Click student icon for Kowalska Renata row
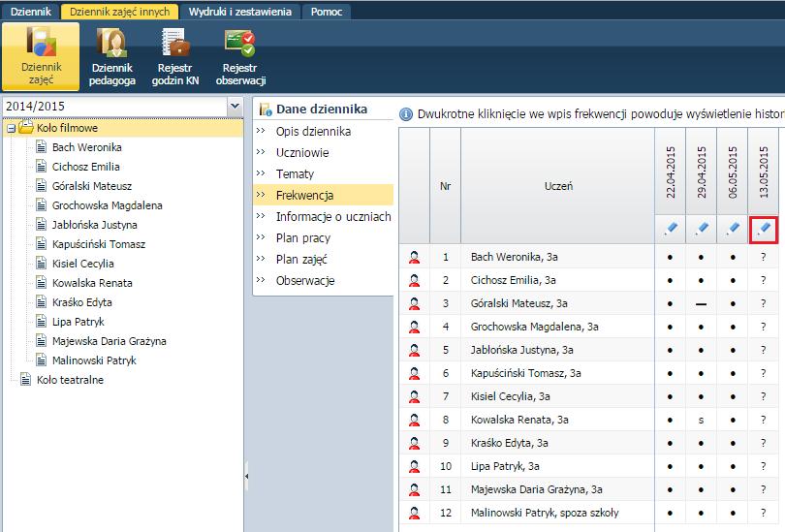This screenshot has width=785, height=532. click(414, 420)
